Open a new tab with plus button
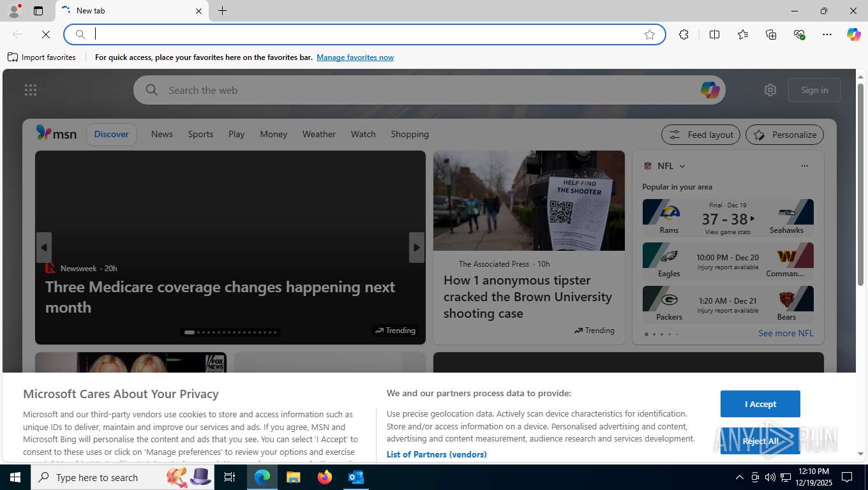Image resolution: width=868 pixels, height=490 pixels. tap(222, 11)
